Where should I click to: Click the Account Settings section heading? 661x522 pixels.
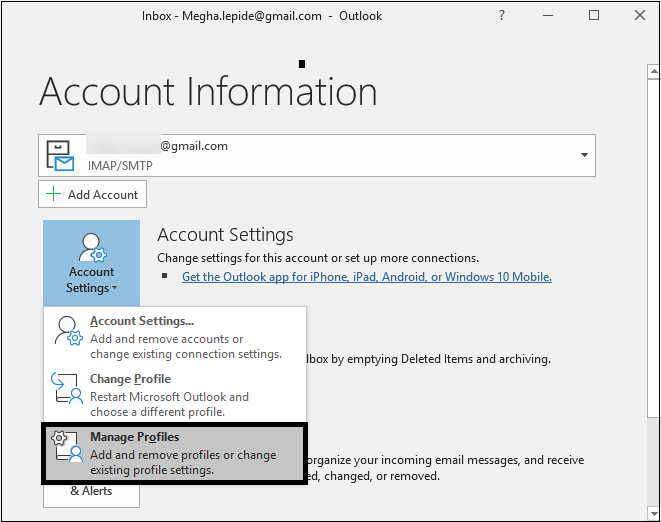point(226,234)
